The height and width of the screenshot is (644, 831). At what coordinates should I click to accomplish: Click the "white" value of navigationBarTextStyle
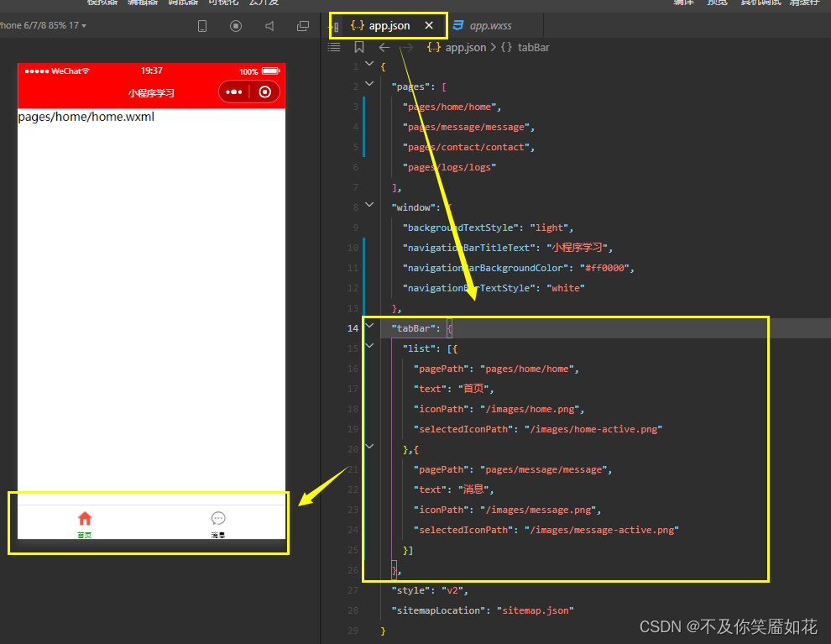(566, 288)
